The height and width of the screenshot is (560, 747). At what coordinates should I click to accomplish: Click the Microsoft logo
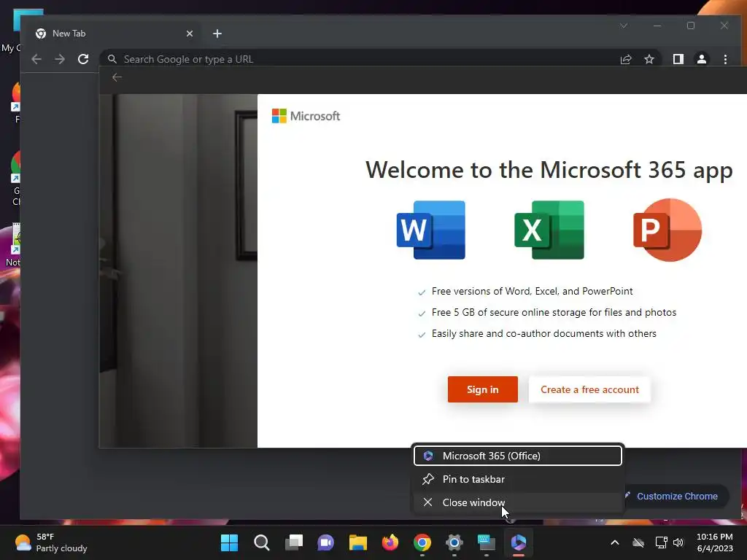306,116
